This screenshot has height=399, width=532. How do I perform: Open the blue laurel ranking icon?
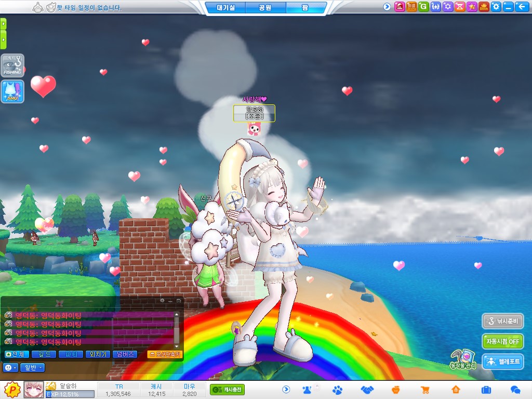(x=436, y=7)
